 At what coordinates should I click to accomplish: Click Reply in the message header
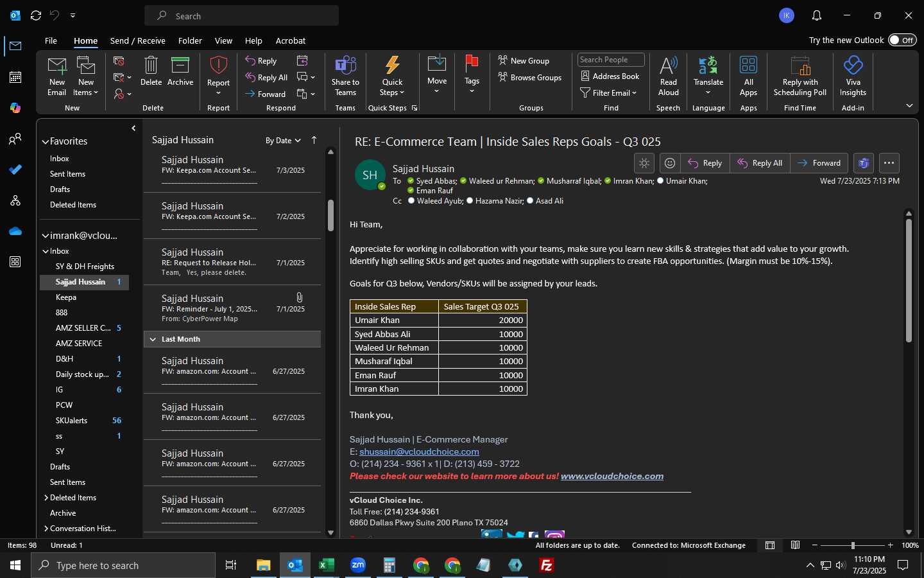point(705,163)
